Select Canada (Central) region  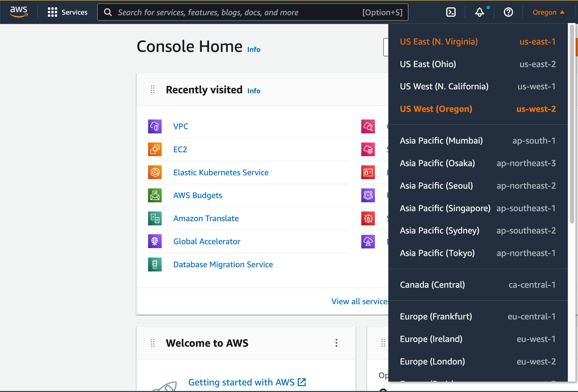[478, 285]
